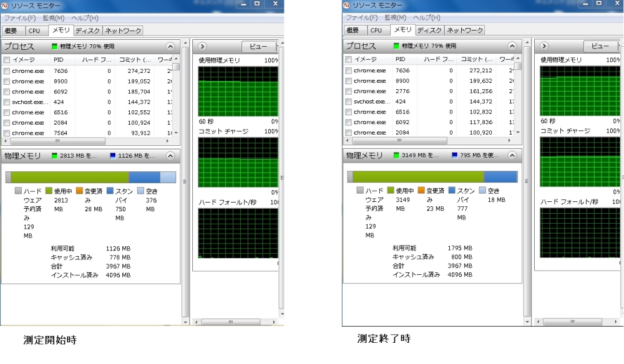Viewport: 624px width, 364px height.
Task: Click green 物理メモリ 70% 使用 indicator icon
Action: pyautogui.click(x=55, y=46)
